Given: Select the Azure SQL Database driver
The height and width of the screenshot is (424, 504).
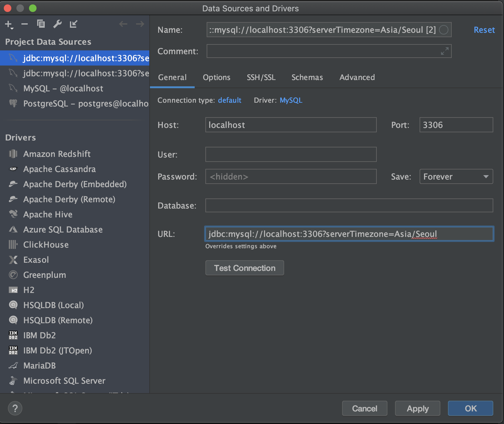Looking at the screenshot, I should pyautogui.click(x=75, y=229).
